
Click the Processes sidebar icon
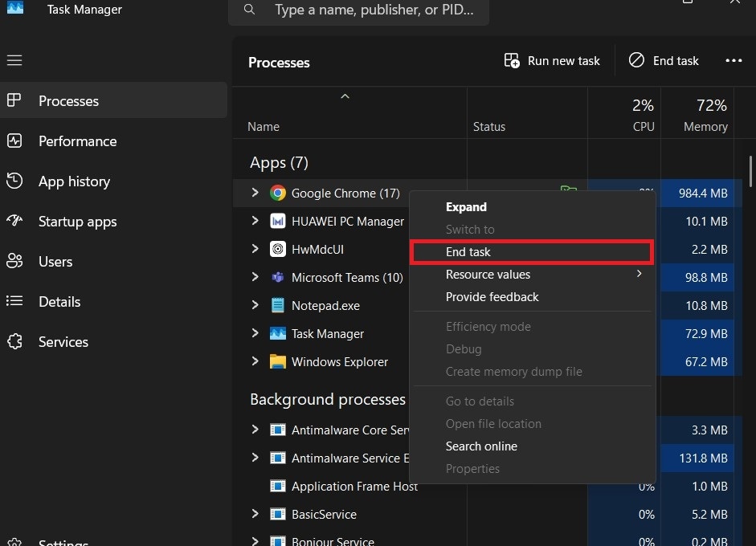click(14, 100)
